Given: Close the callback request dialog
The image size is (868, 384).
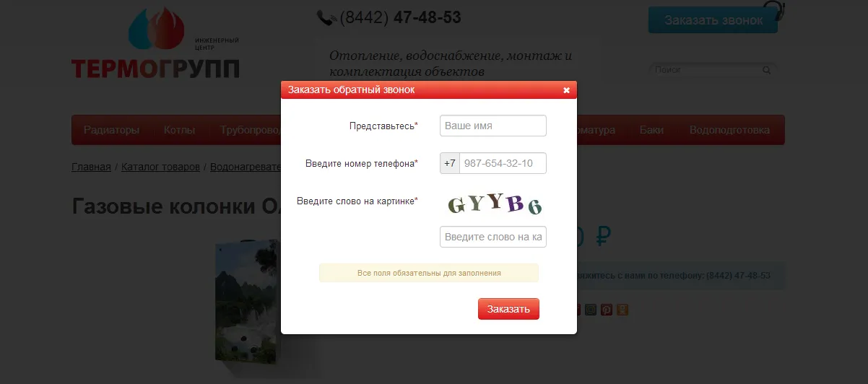Looking at the screenshot, I should tap(567, 90).
